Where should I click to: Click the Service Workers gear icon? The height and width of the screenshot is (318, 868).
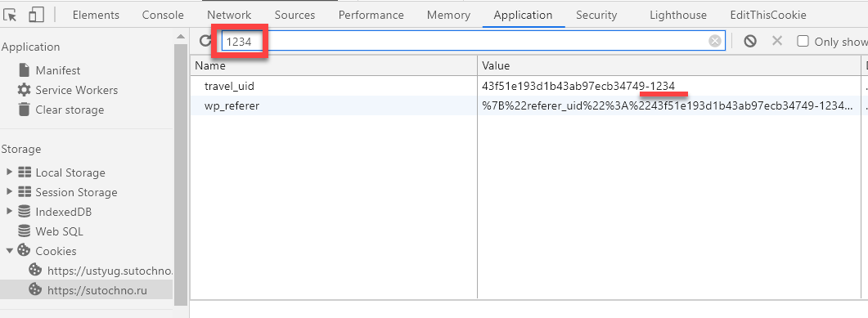point(24,90)
